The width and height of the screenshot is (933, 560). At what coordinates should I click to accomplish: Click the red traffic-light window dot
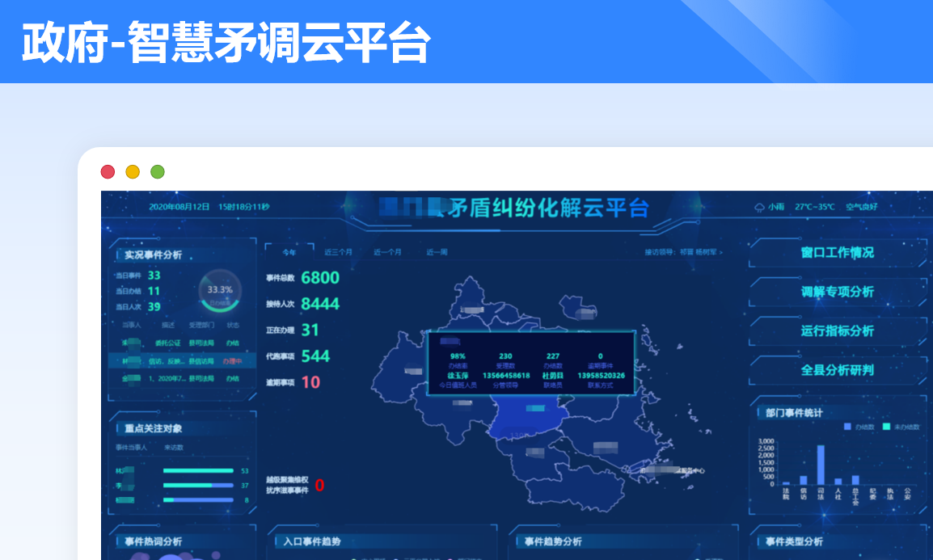point(108,172)
